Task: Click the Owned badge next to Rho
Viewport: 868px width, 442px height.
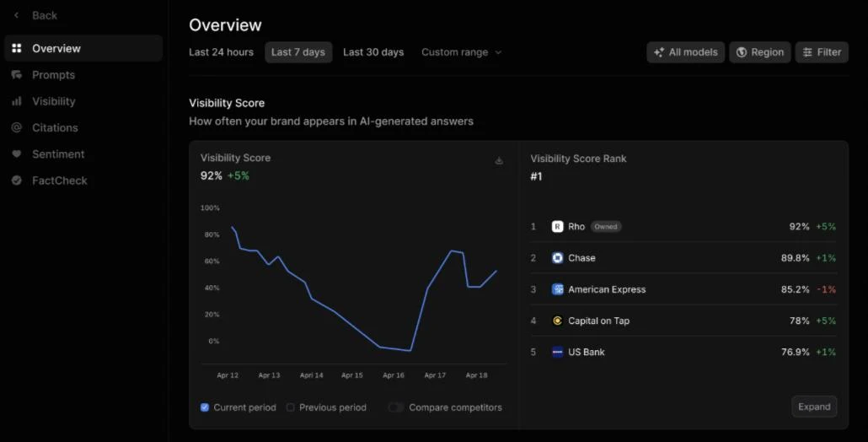Action: 606,227
